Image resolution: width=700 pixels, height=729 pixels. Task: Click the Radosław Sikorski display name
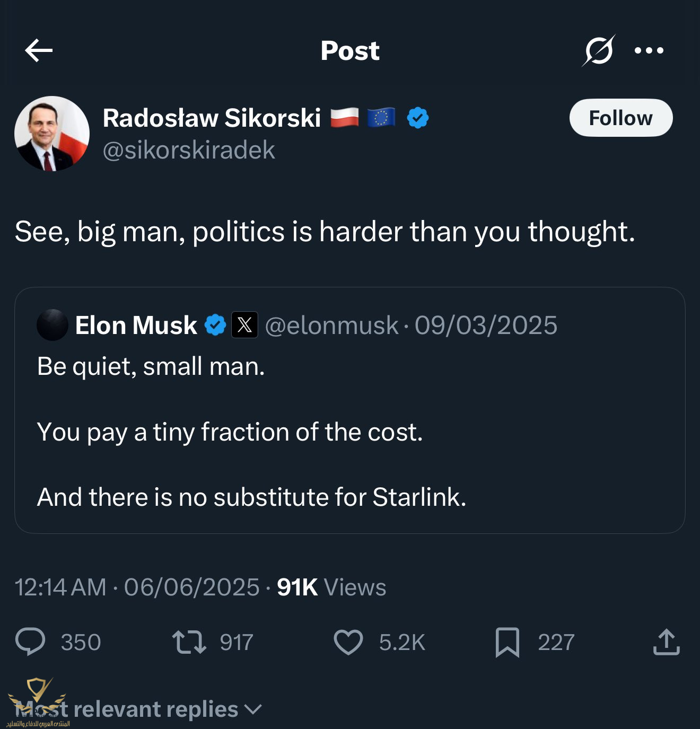[x=212, y=118]
